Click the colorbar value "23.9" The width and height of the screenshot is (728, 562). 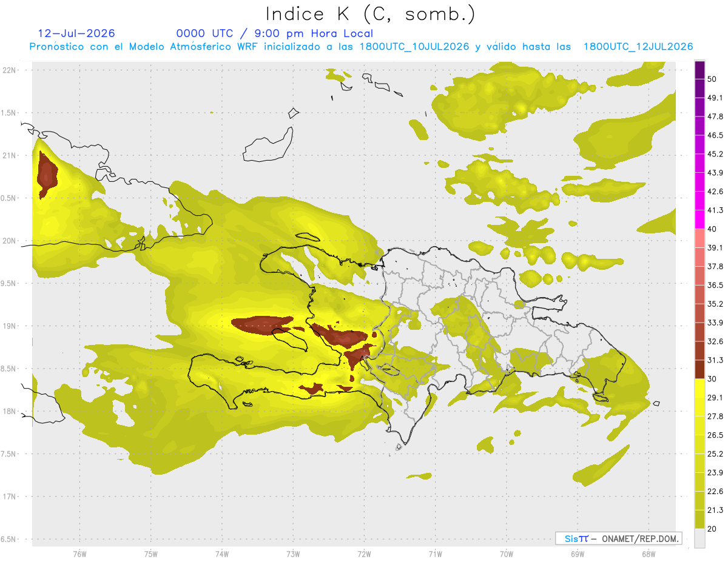[715, 472]
